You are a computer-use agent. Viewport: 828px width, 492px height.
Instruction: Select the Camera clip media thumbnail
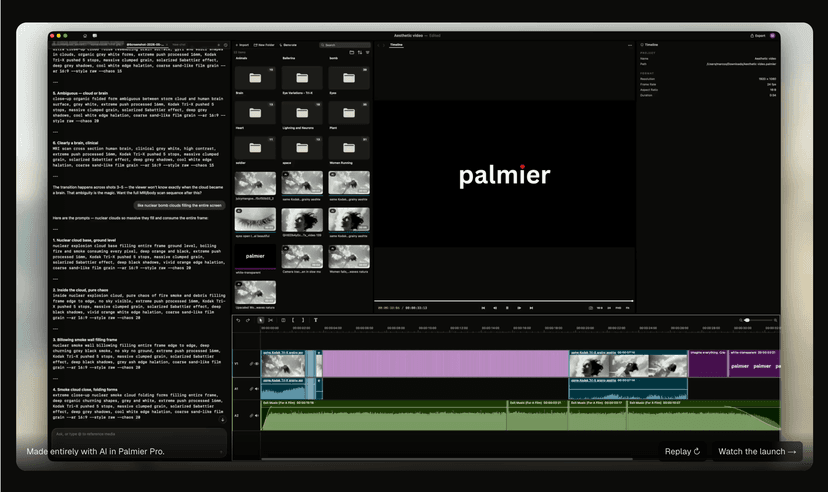pos(302,257)
